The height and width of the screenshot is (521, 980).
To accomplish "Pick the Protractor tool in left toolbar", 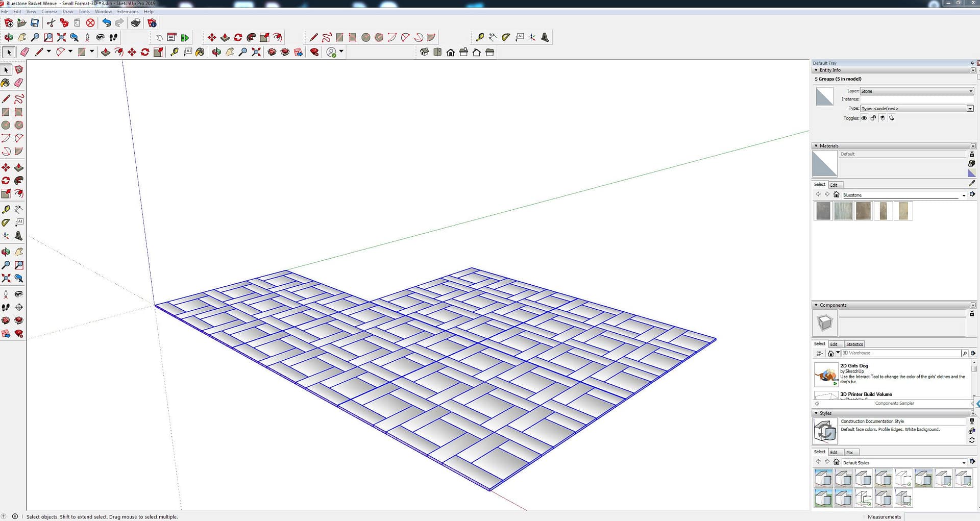I will pos(6,222).
